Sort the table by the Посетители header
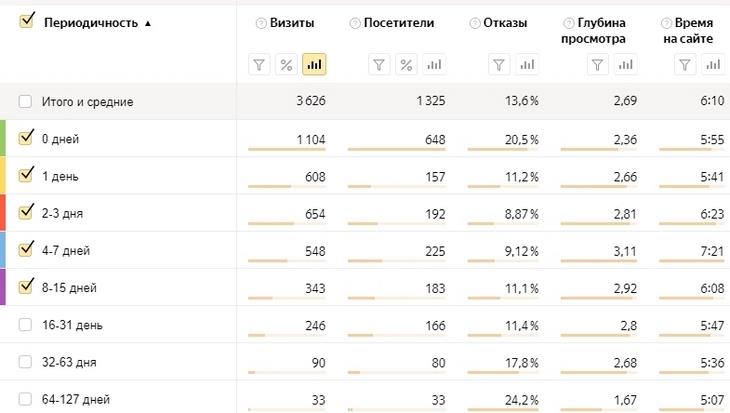Screen dimensions: 730x413 pos(399,23)
